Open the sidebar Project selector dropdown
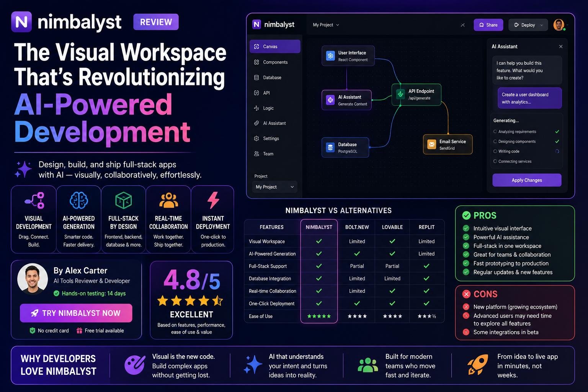This screenshot has width=588, height=392. [274, 187]
